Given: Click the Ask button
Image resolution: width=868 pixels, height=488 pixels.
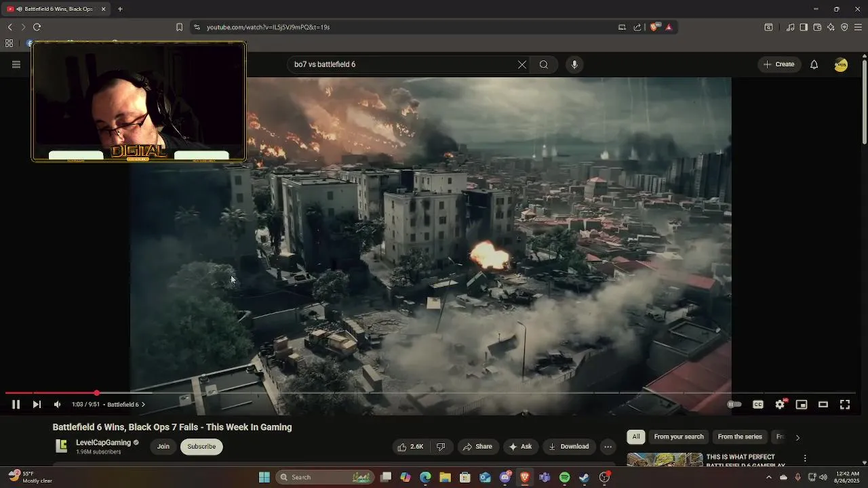Looking at the screenshot, I should coord(520,447).
